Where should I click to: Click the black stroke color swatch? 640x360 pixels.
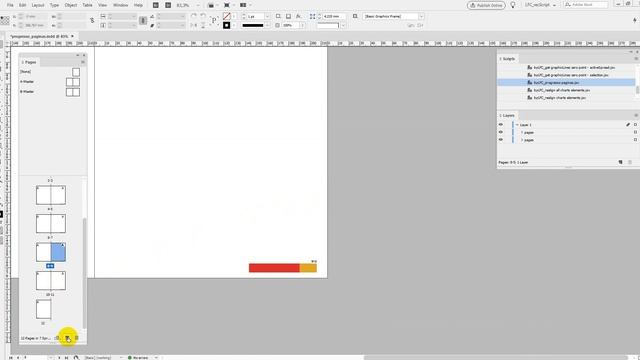pyautogui.click(x=227, y=25)
